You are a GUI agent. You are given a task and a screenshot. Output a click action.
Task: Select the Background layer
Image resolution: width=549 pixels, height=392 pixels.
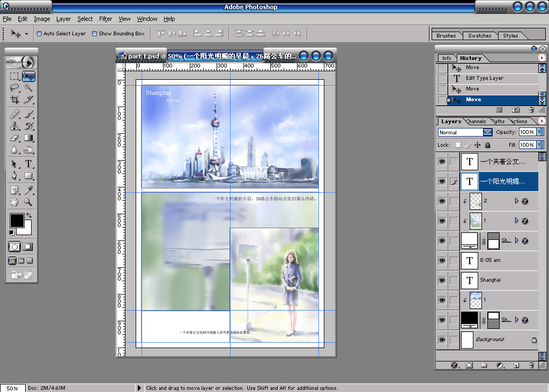[x=499, y=340]
